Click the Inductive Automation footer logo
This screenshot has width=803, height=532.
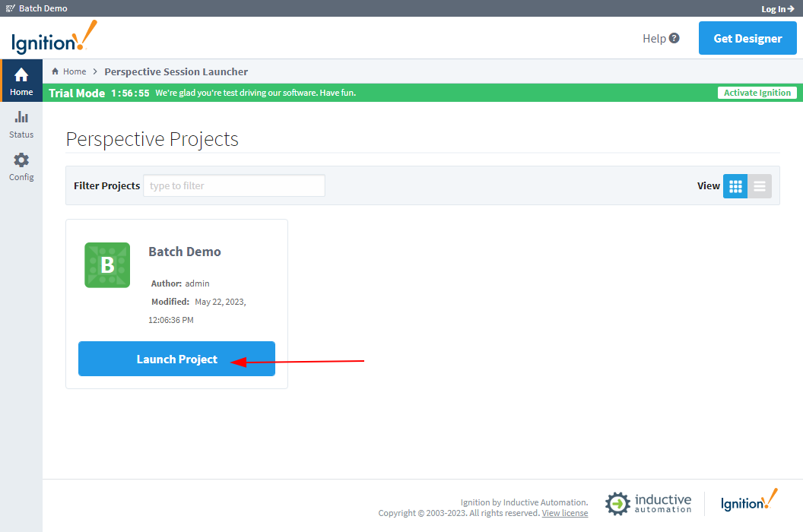(649, 503)
